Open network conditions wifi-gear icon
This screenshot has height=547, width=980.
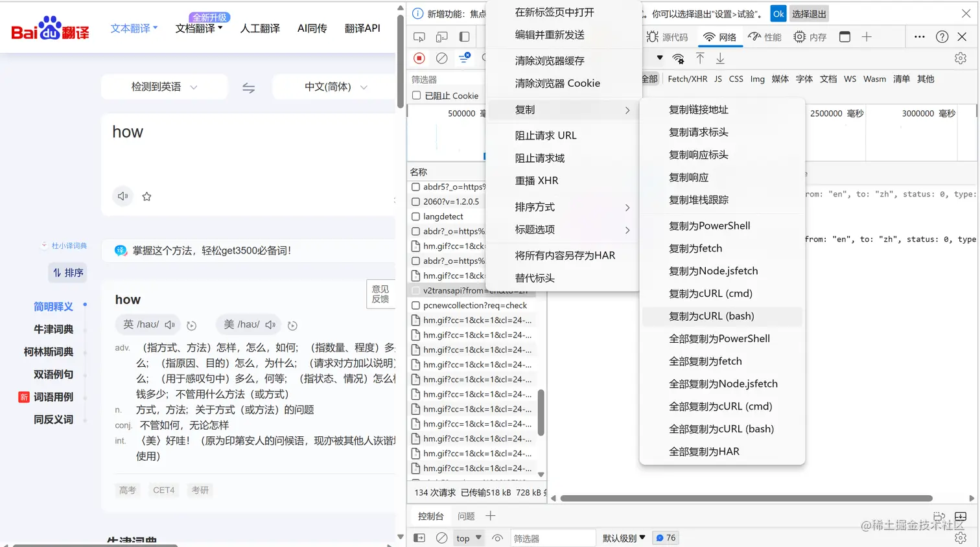678,58
